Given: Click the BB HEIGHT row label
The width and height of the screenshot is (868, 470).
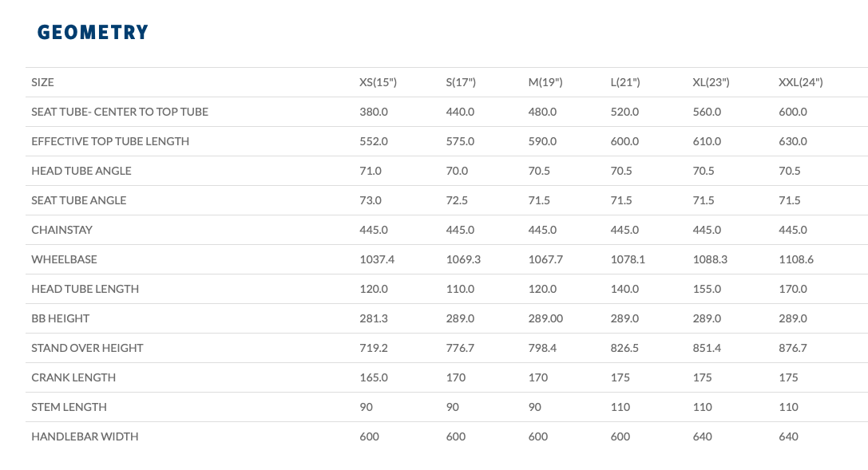Looking at the screenshot, I should 61,318.
